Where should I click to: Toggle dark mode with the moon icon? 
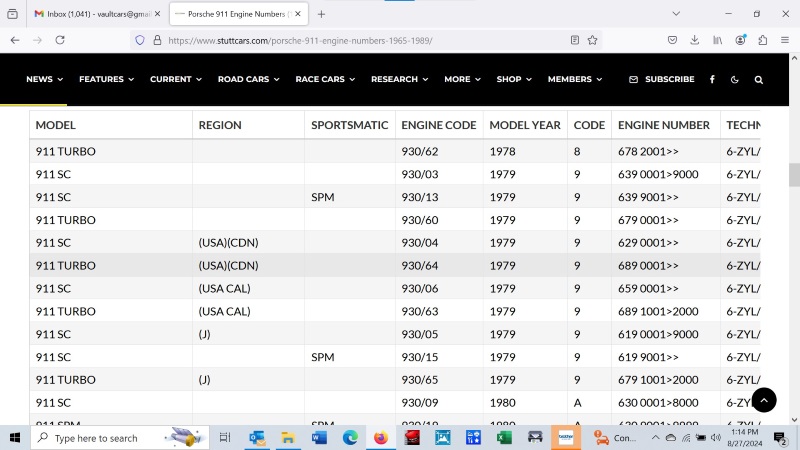point(735,80)
